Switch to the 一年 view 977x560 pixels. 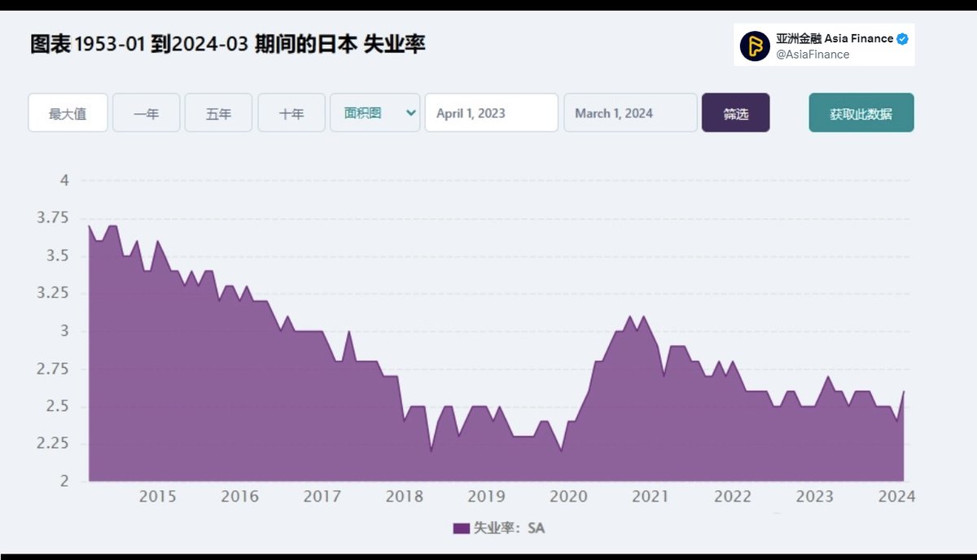pos(146,112)
